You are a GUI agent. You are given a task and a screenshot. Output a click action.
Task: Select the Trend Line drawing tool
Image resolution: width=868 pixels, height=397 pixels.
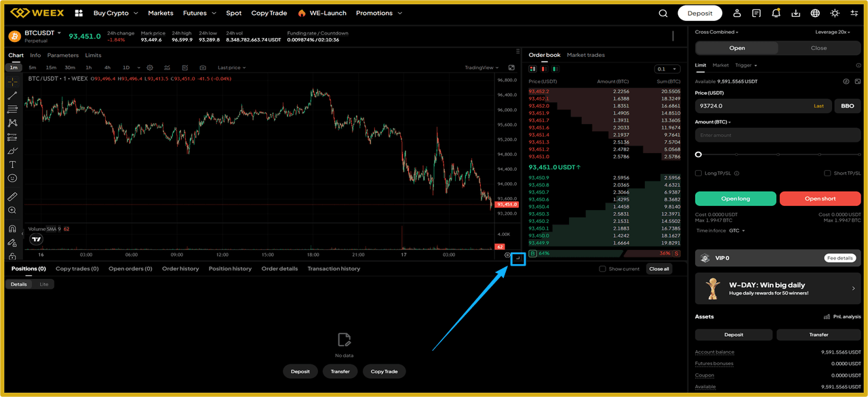(x=12, y=95)
